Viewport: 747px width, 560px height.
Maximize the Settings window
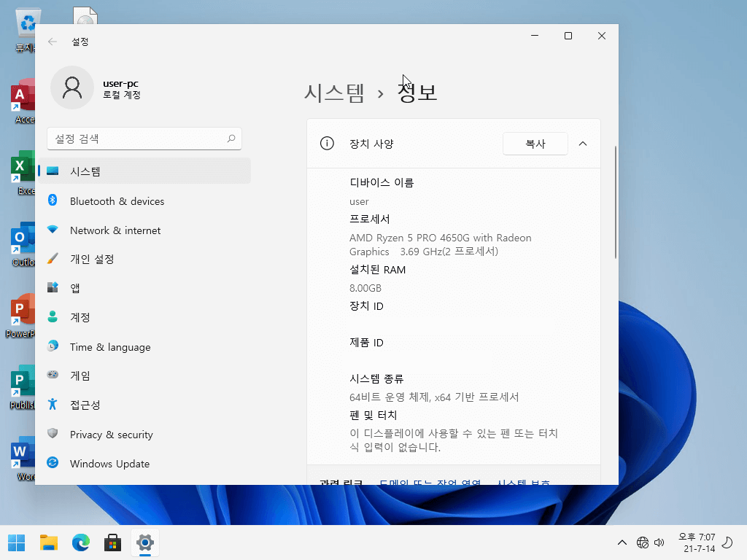[568, 36]
